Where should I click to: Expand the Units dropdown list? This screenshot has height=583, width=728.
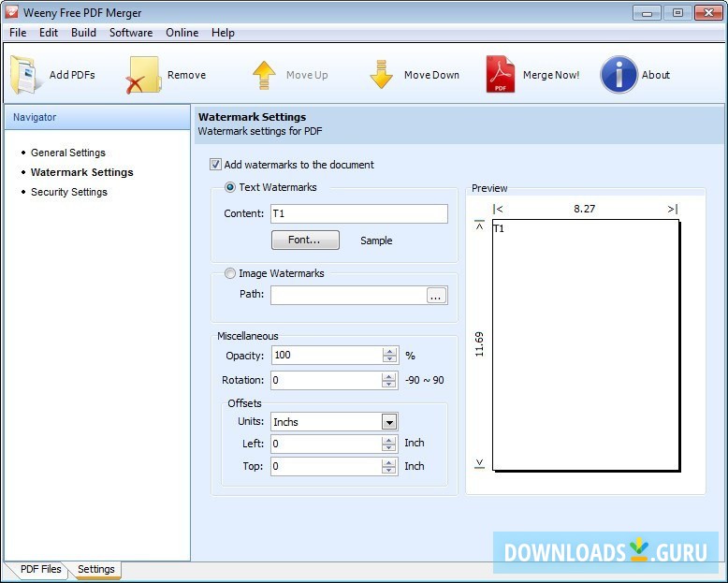[389, 422]
